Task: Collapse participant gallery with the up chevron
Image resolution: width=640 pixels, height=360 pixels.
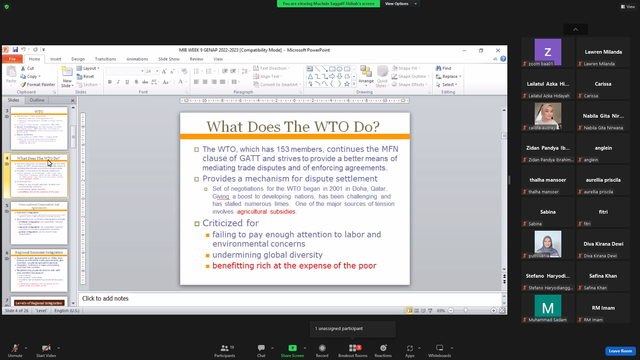Action: [x=576, y=29]
